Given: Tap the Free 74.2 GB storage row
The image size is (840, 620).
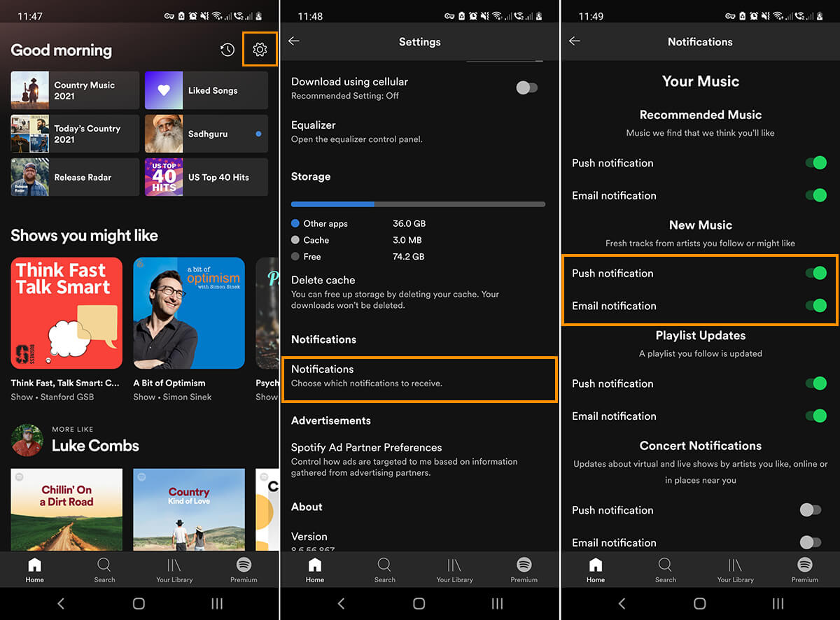Looking at the screenshot, I should click(x=358, y=257).
